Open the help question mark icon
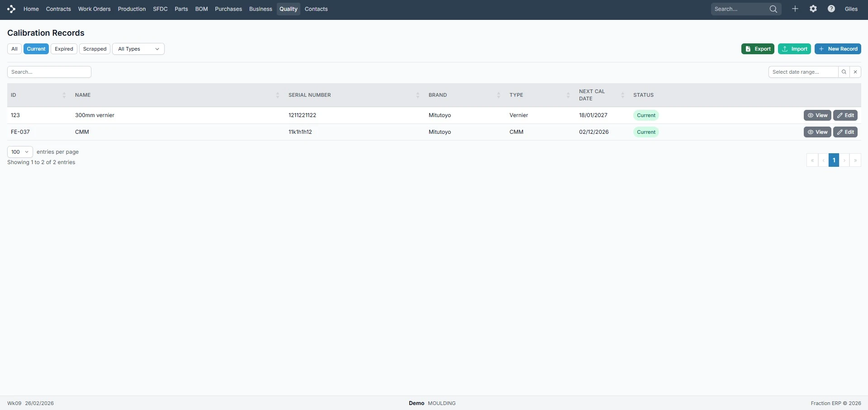The width and height of the screenshot is (868, 410). point(831,9)
